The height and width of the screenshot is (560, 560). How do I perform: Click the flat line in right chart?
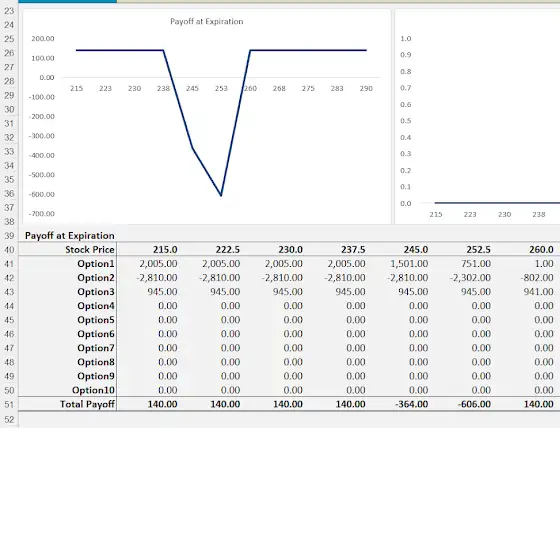point(497,203)
